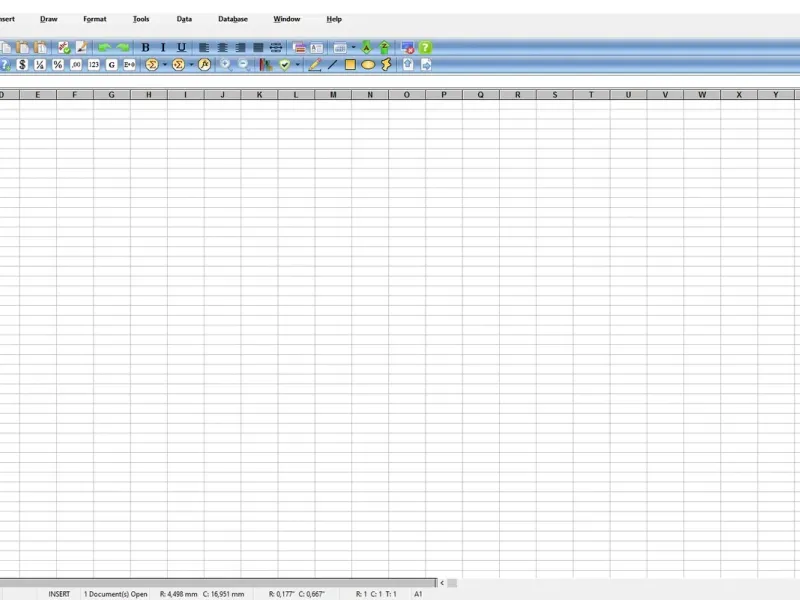Click the page right-arrow icon

[426, 65]
